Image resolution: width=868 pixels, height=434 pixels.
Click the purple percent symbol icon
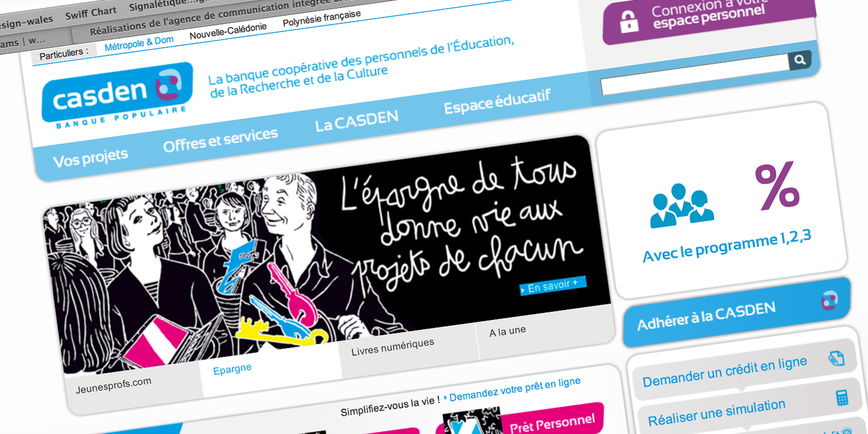click(x=777, y=184)
